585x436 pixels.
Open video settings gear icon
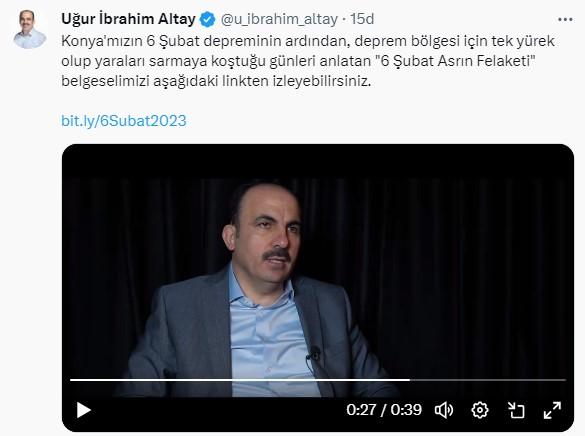click(x=480, y=410)
